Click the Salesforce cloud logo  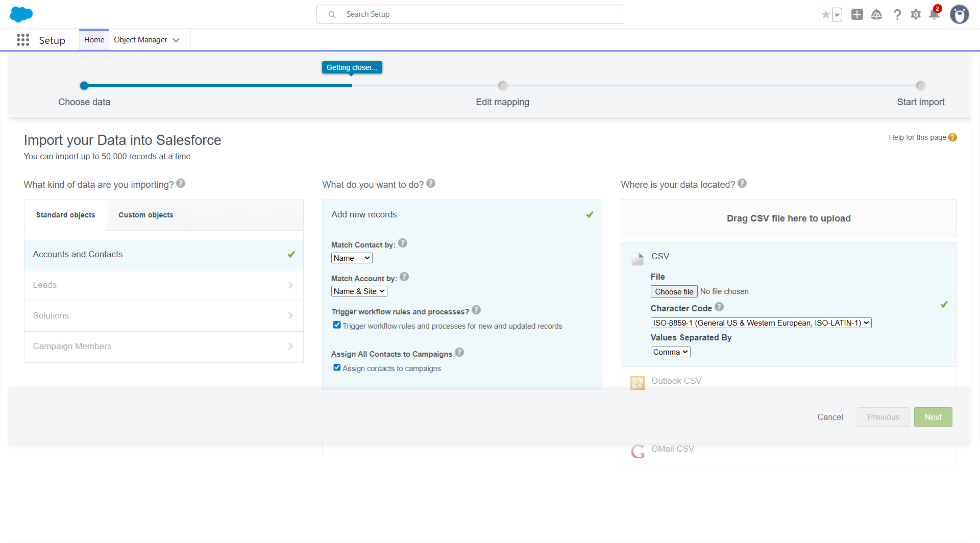coord(21,14)
